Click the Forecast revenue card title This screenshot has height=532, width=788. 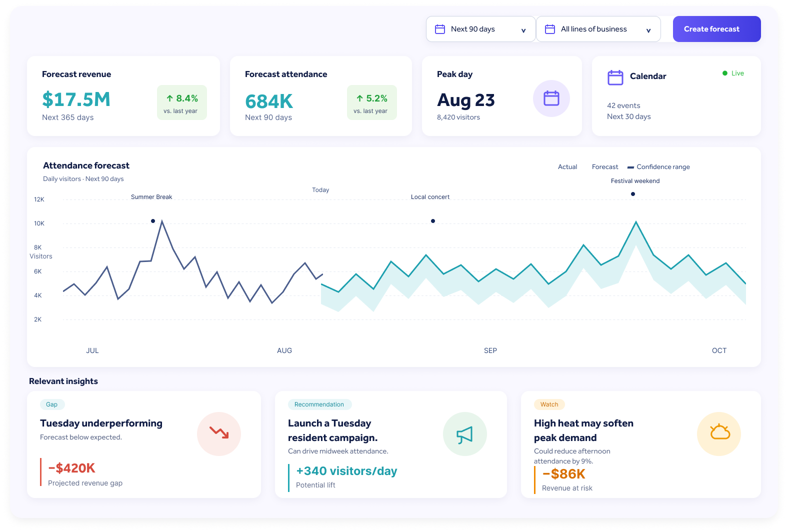click(76, 74)
